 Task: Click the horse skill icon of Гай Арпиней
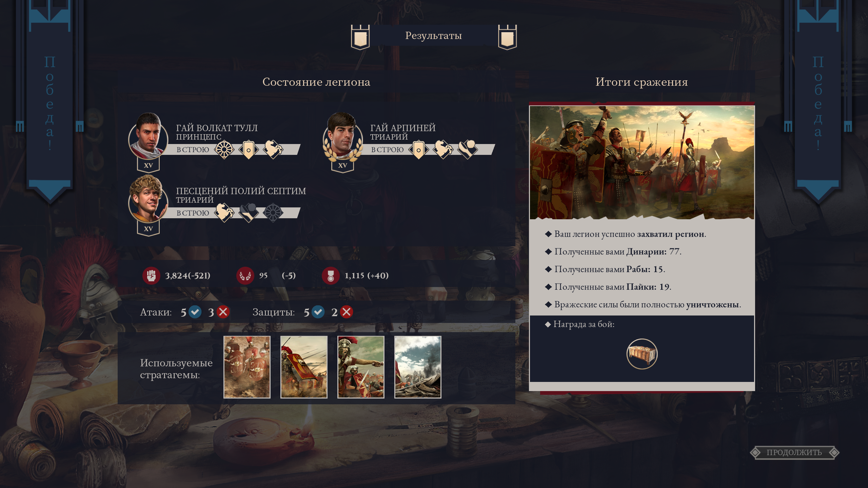tap(443, 149)
